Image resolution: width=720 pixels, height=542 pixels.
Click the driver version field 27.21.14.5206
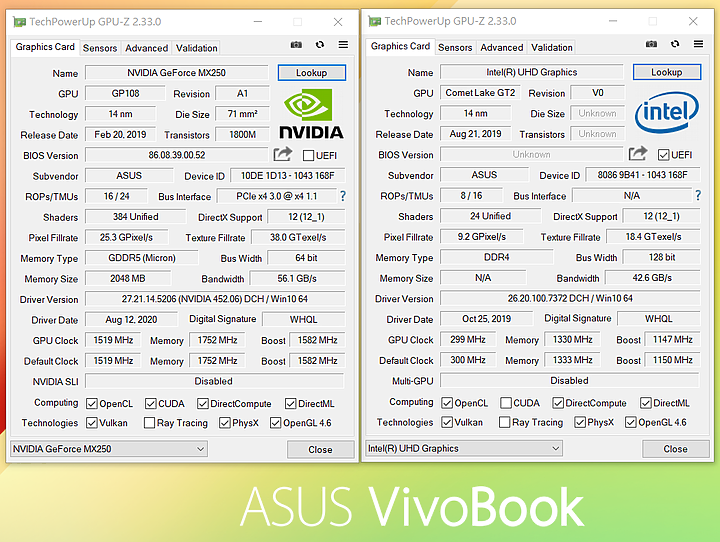coord(215,299)
